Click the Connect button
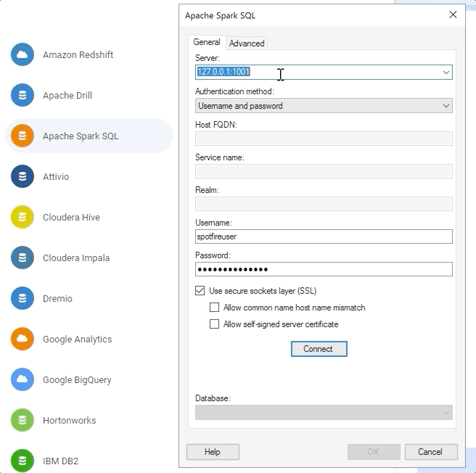 pos(319,349)
